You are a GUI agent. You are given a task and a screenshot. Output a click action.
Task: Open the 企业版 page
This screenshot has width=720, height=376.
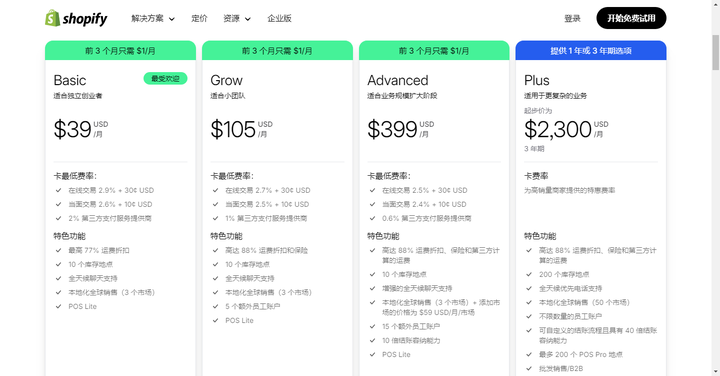279,18
